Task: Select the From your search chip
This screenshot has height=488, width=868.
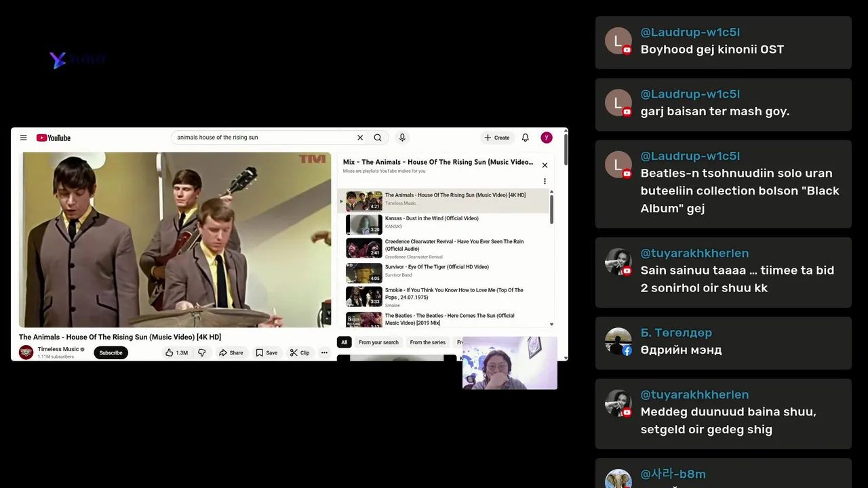Action: pyautogui.click(x=378, y=342)
